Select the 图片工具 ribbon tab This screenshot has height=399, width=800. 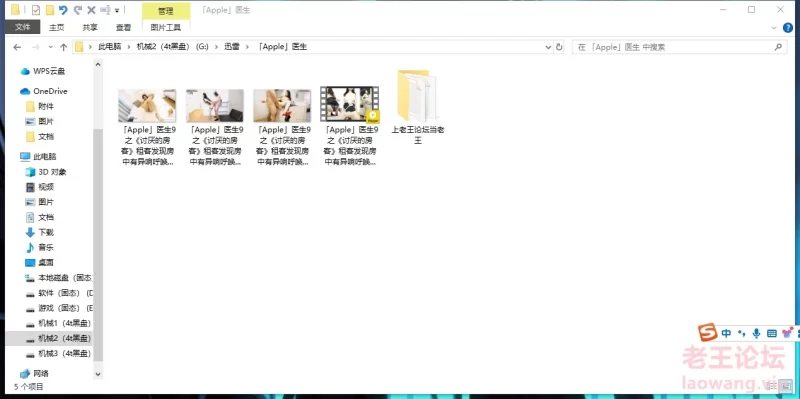point(166,28)
